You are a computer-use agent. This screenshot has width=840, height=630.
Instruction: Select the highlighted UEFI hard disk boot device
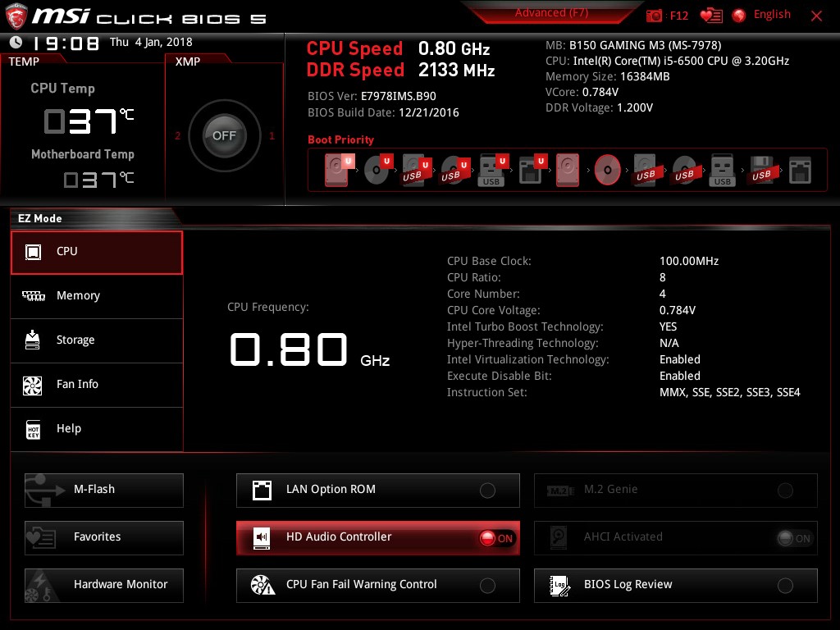pos(340,170)
